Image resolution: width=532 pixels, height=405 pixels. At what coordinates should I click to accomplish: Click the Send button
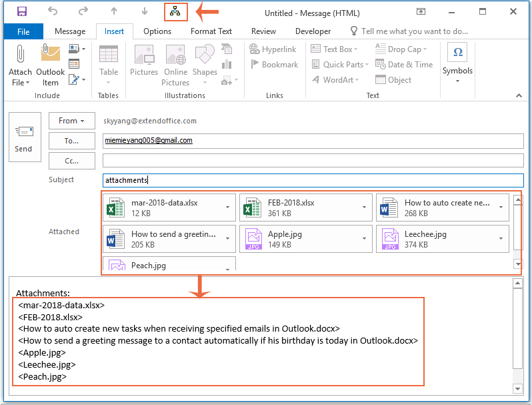tap(25, 137)
